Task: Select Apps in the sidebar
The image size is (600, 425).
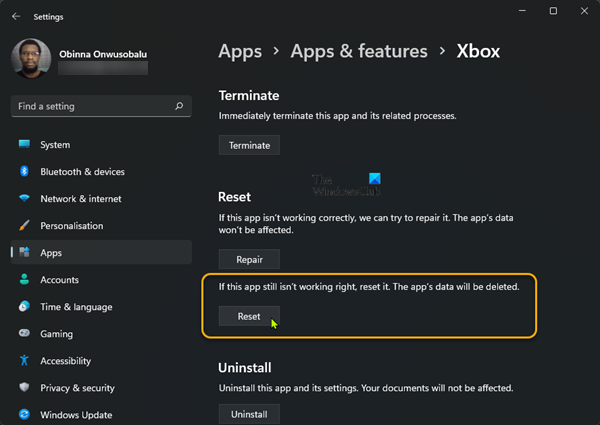Action: [51, 253]
